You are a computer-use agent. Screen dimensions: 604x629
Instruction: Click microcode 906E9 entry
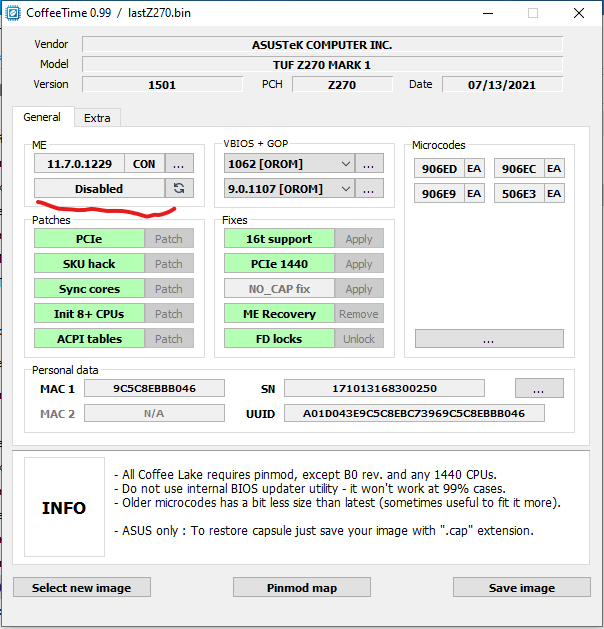[439, 193]
